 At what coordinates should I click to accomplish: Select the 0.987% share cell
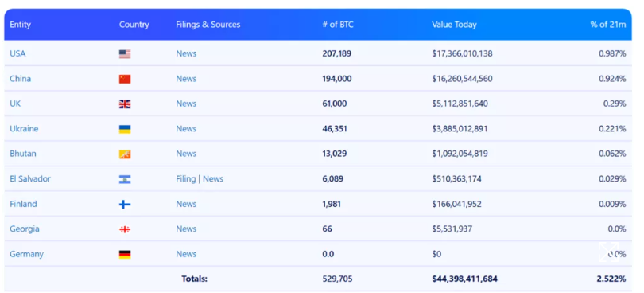point(612,53)
